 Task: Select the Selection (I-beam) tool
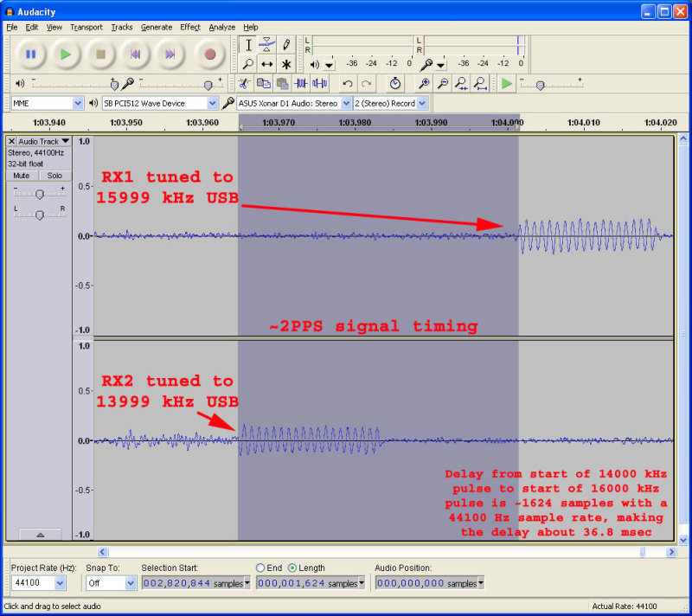point(248,45)
